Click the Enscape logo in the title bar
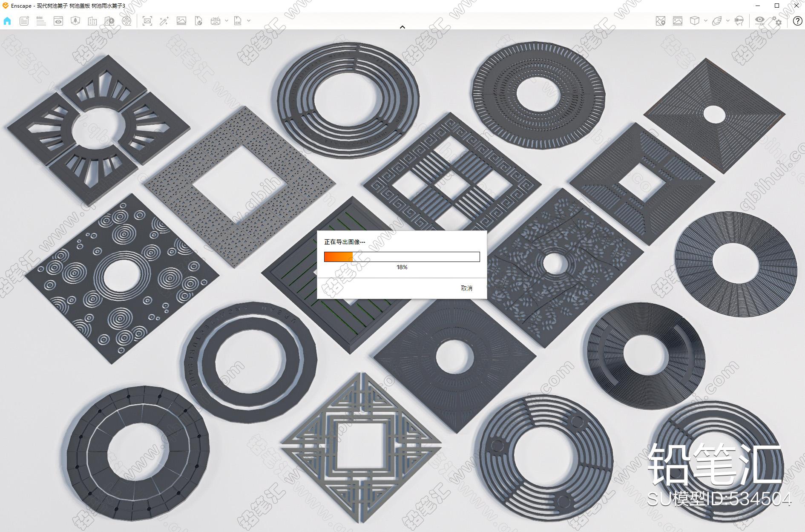 click(5, 6)
